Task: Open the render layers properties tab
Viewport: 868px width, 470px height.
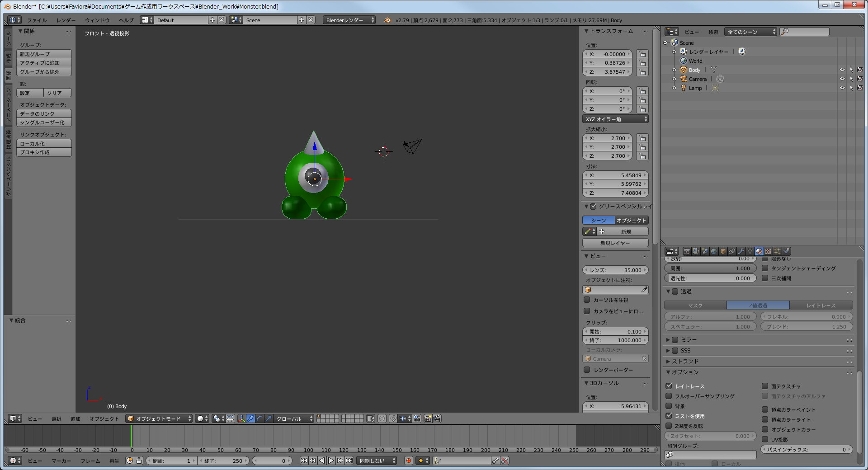Action: click(x=696, y=251)
